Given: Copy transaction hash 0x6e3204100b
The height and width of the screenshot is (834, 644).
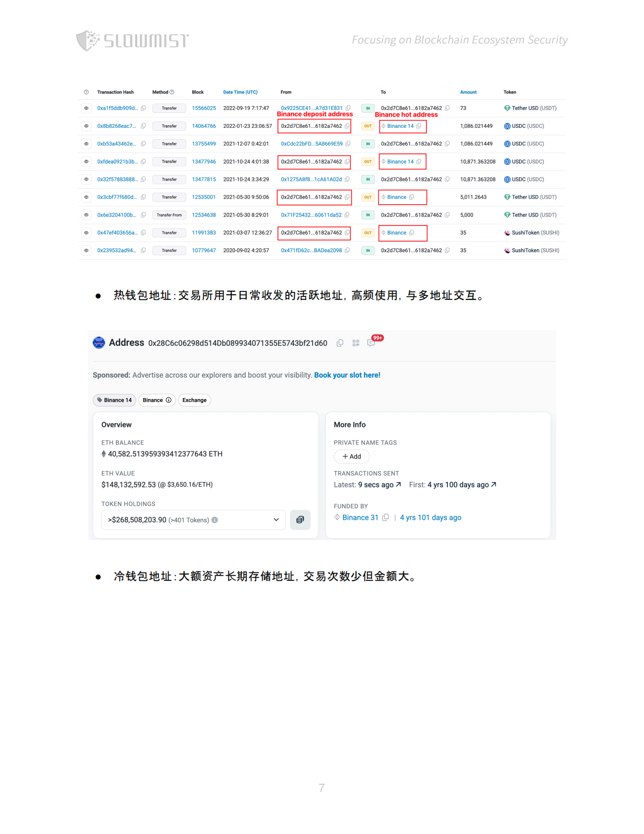Looking at the screenshot, I should (143, 215).
